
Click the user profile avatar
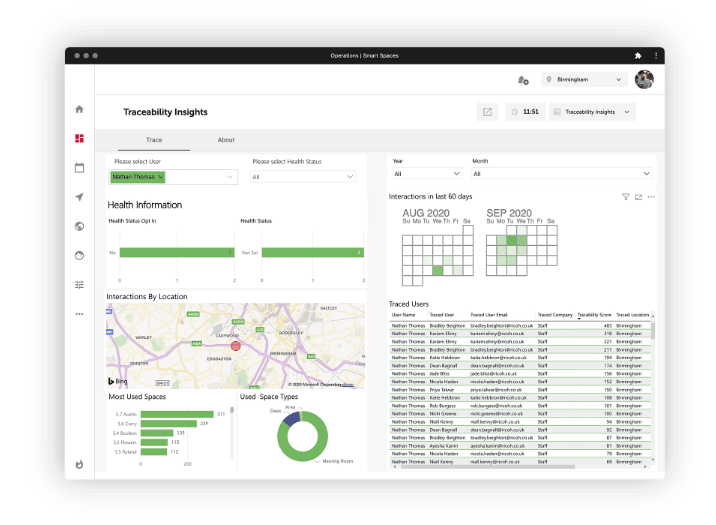pyautogui.click(x=644, y=79)
